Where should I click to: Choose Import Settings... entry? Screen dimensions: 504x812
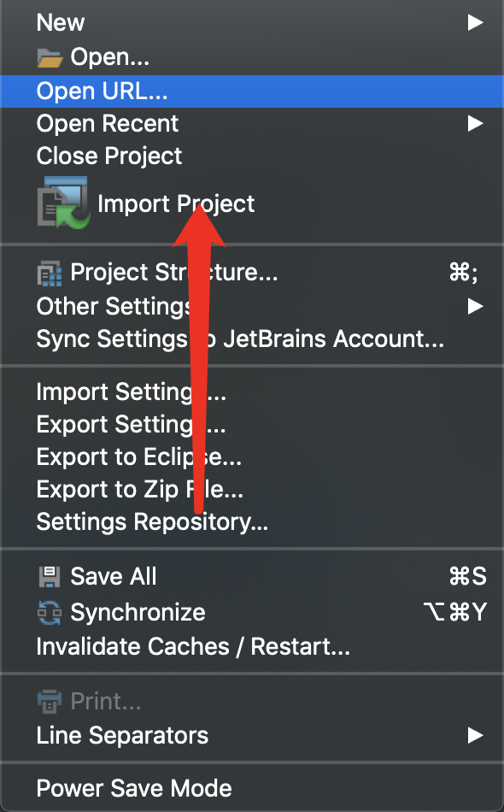252,392
